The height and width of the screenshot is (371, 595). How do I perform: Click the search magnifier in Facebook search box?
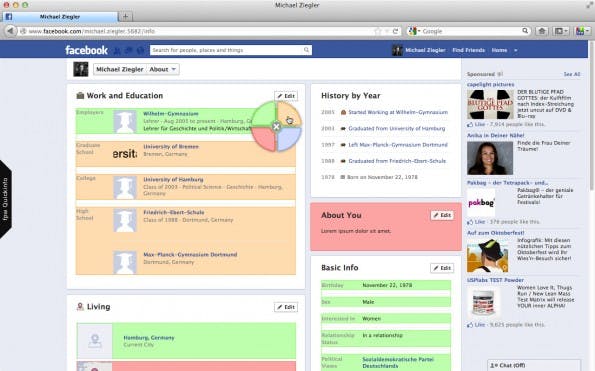point(306,50)
